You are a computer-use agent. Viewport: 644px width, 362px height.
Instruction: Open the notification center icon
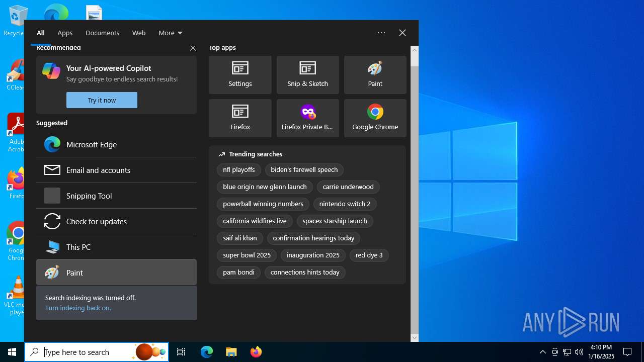[x=627, y=352]
